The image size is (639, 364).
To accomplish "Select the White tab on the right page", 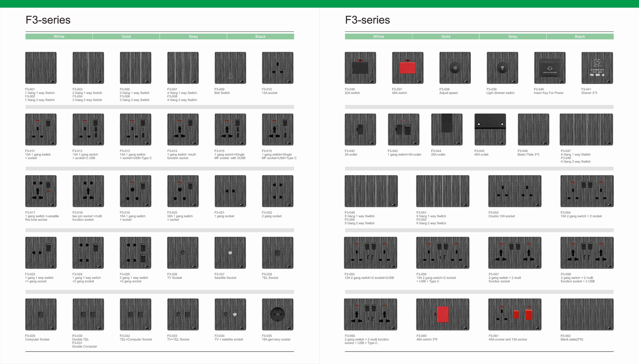I will (379, 37).
